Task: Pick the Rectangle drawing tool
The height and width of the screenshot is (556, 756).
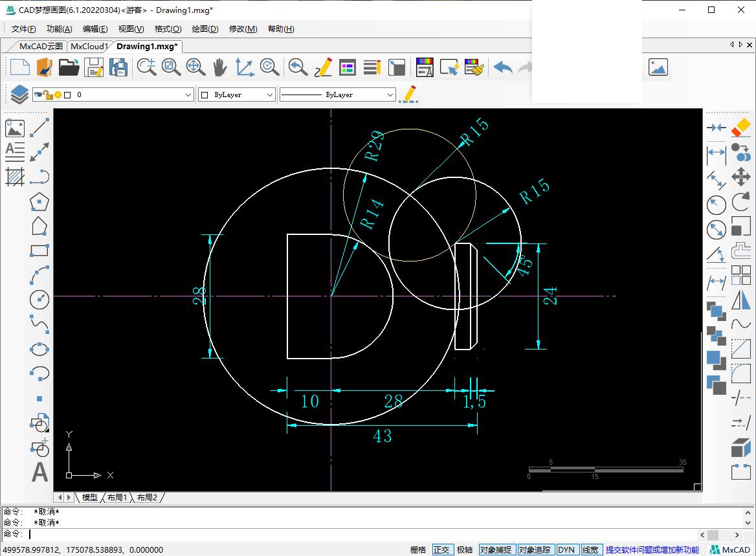Action: point(40,250)
